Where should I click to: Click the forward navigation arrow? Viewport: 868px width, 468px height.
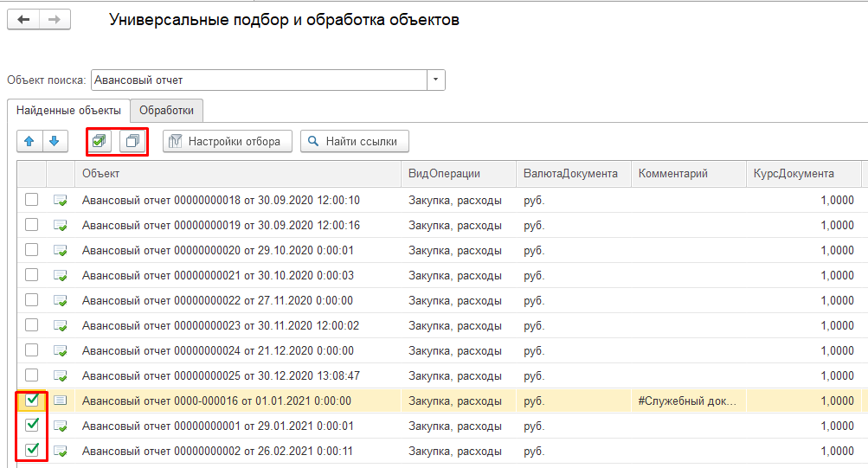coord(54,19)
